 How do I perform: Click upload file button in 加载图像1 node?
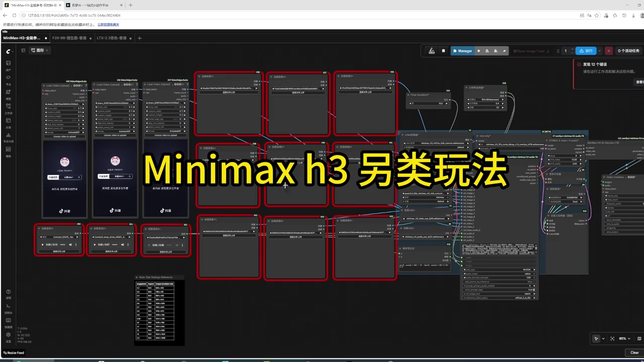coord(228,92)
